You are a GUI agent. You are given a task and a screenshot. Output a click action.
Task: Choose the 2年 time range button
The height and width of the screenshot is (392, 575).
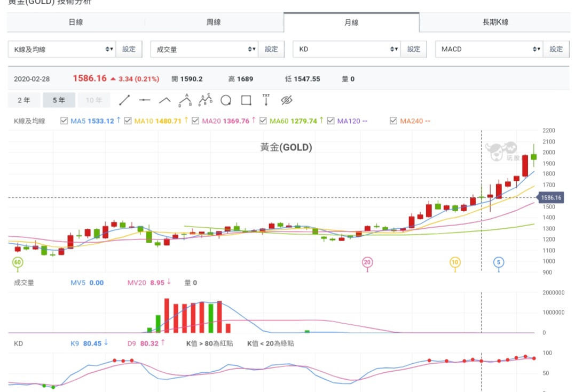(24, 100)
